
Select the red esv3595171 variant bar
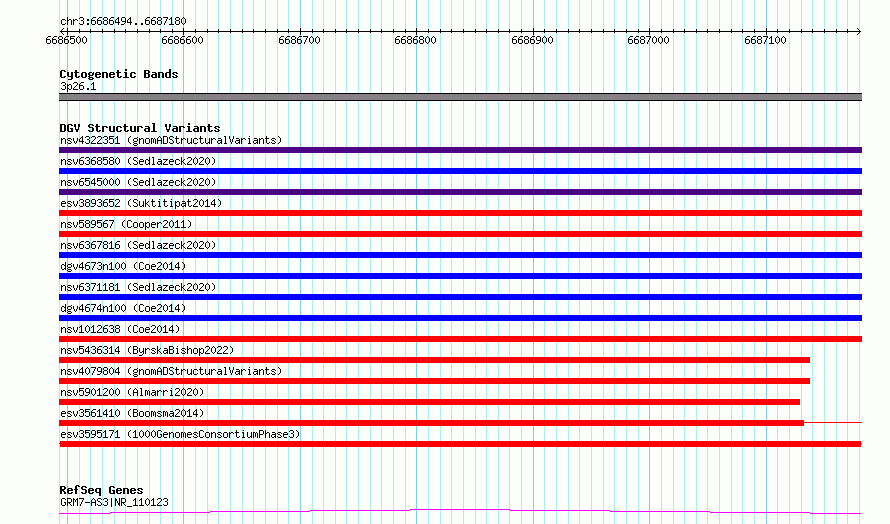460,444
